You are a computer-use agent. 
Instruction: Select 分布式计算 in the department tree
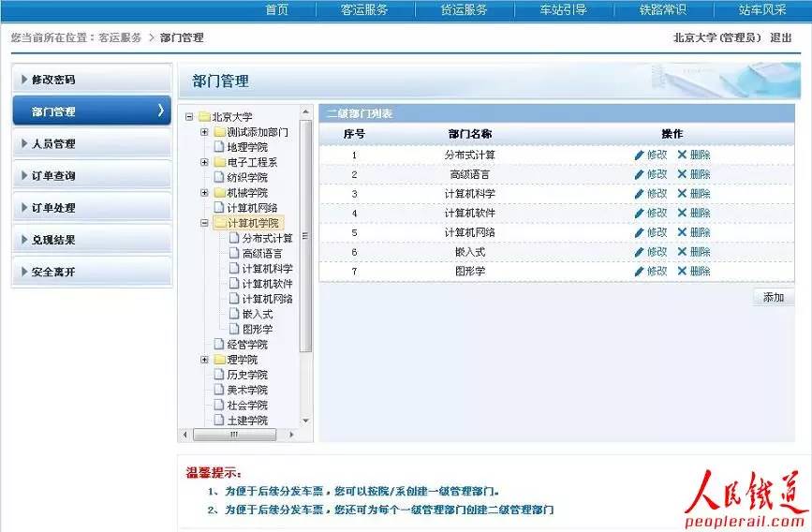(x=267, y=238)
